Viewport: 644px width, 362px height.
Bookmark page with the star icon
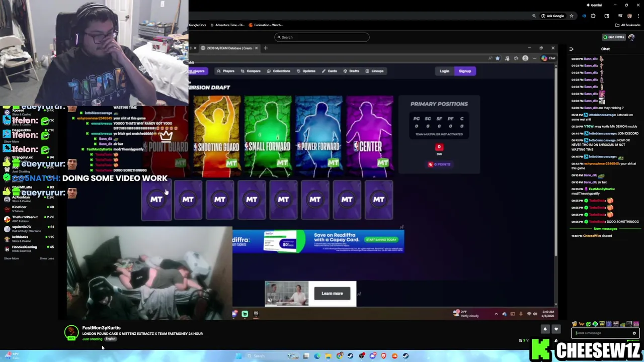pyautogui.click(x=571, y=16)
